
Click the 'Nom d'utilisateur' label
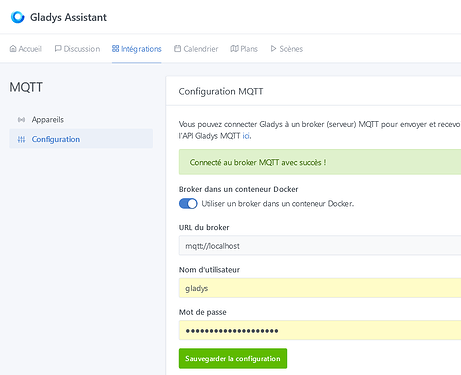pyautogui.click(x=209, y=270)
